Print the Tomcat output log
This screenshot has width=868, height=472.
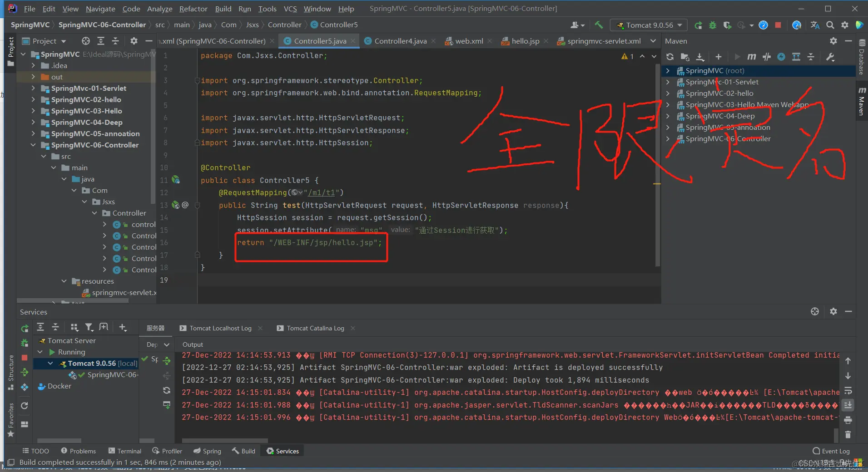(x=848, y=420)
